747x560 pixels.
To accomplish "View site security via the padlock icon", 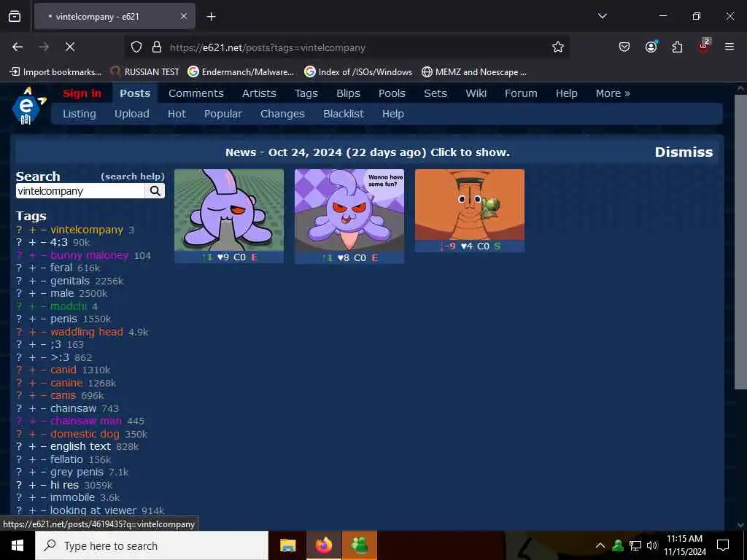I will pyautogui.click(x=156, y=47).
